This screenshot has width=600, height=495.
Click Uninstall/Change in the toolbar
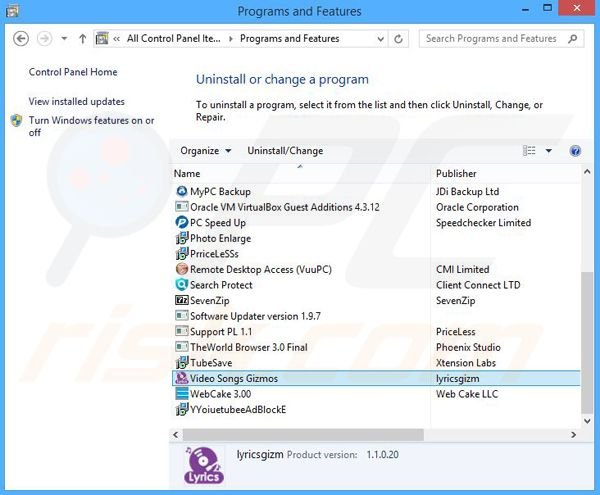coord(285,151)
